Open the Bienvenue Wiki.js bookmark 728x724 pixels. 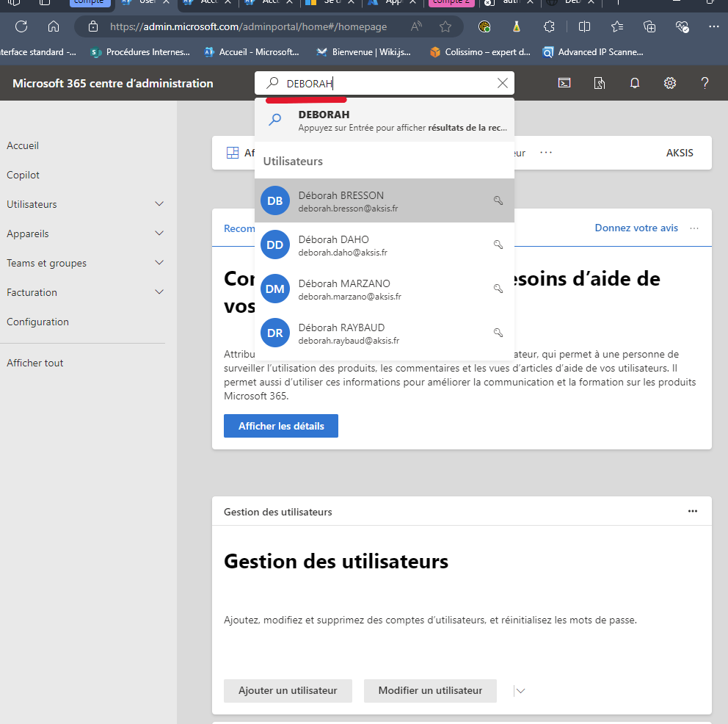pos(363,52)
